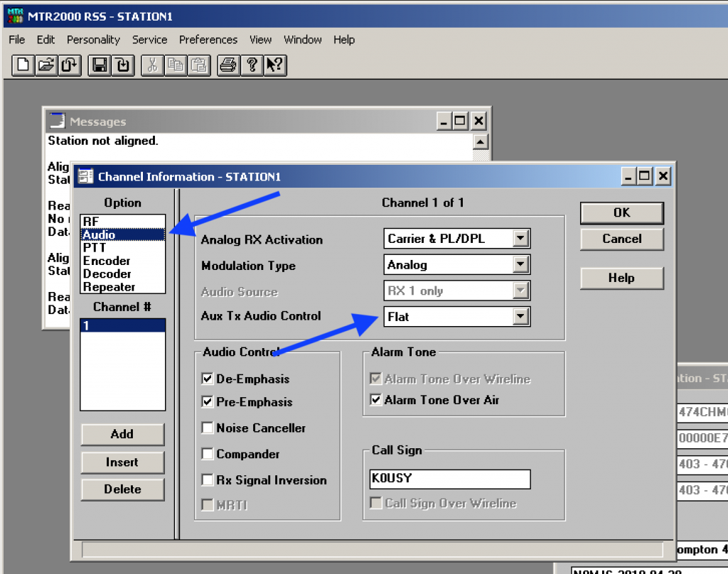Click the "Station not aligned." message text
The image size is (728, 574).
[103, 141]
